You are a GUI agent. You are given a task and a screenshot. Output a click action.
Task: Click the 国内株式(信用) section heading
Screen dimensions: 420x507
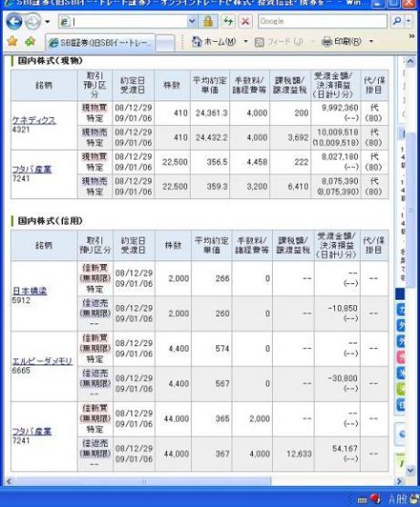pyautogui.click(x=50, y=221)
